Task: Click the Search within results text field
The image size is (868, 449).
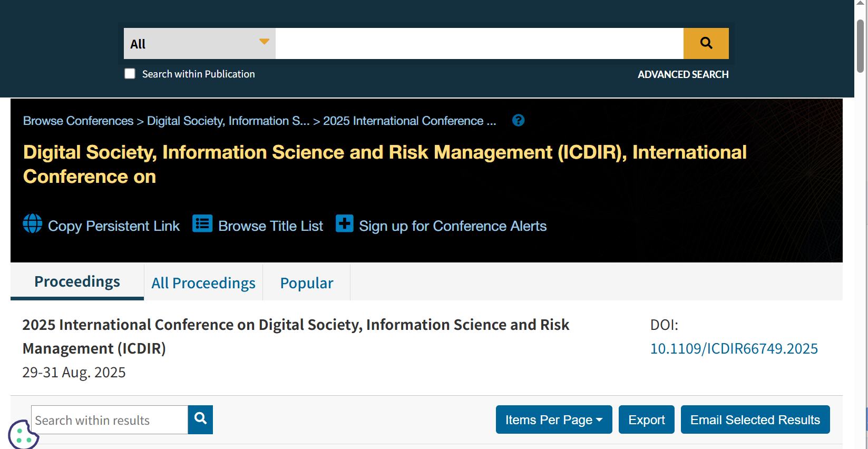Action: pyautogui.click(x=110, y=420)
